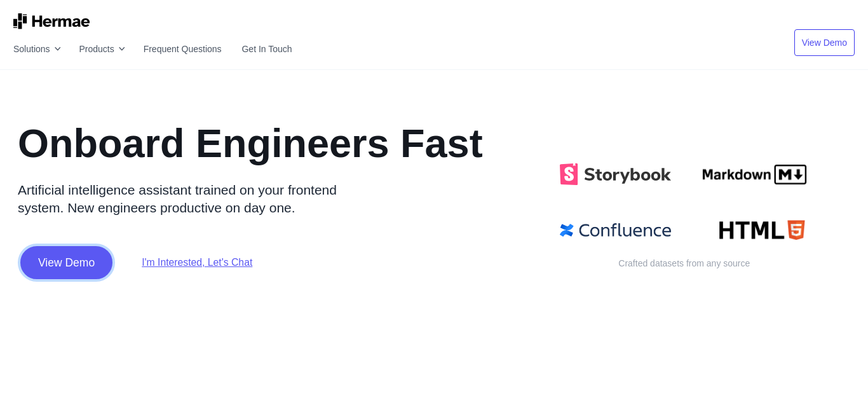This screenshot has width=868, height=400.
Task: Go to Frequent Questions page
Action: coord(182,49)
